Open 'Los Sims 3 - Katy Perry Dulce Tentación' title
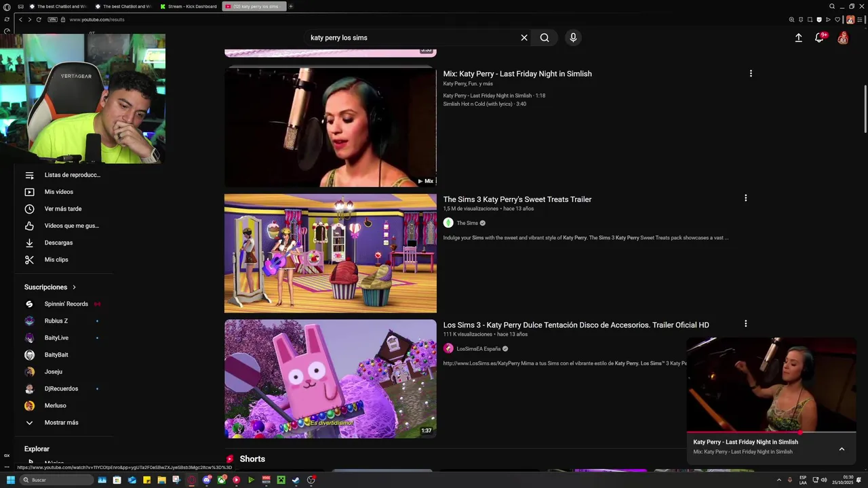This screenshot has height=488, width=868. pyautogui.click(x=576, y=325)
